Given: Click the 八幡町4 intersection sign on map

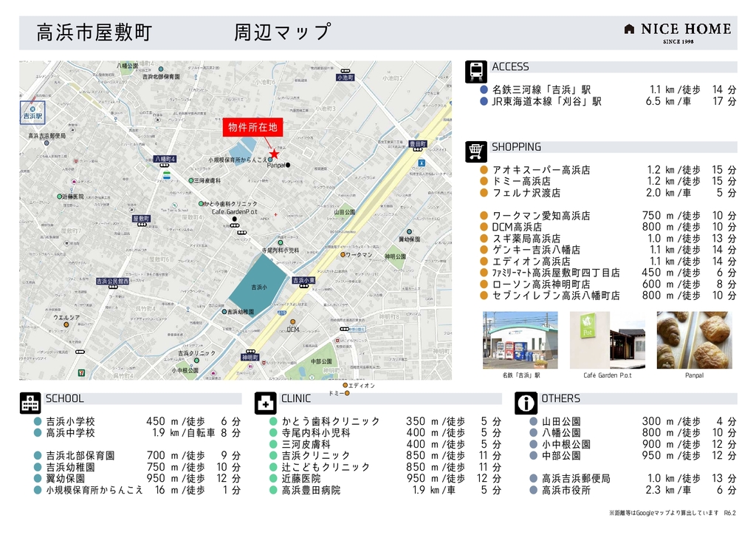Looking at the screenshot, I should (165, 159).
